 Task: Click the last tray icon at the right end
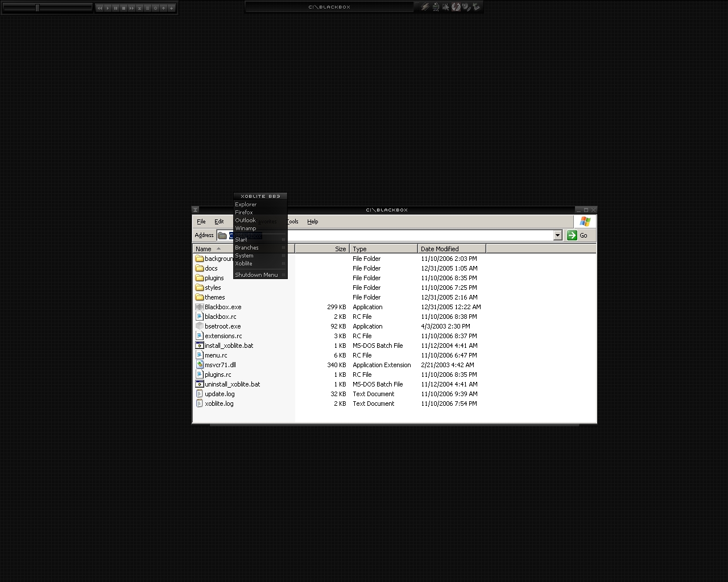point(476,7)
